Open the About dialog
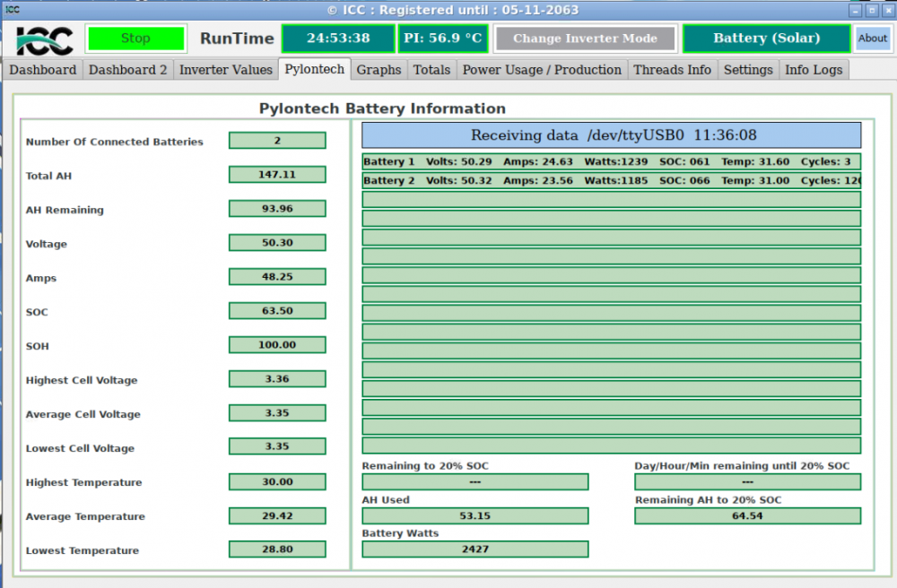 (x=872, y=39)
